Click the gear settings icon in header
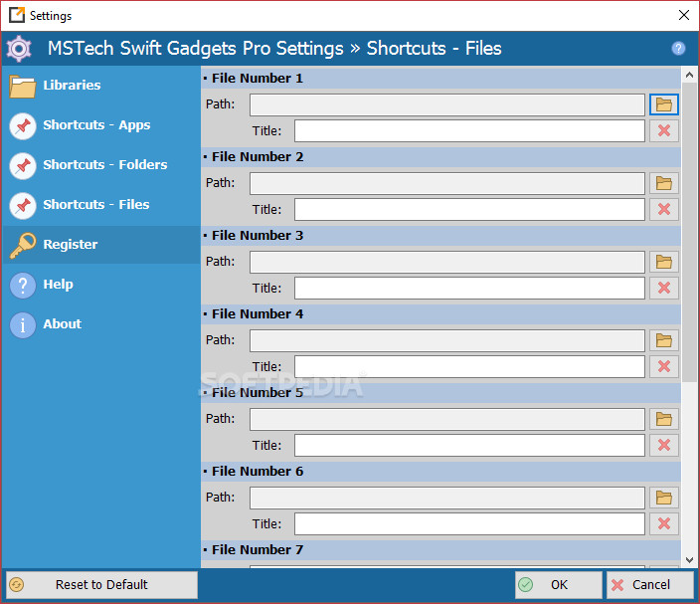Image resolution: width=700 pixels, height=604 pixels. pyautogui.click(x=19, y=49)
